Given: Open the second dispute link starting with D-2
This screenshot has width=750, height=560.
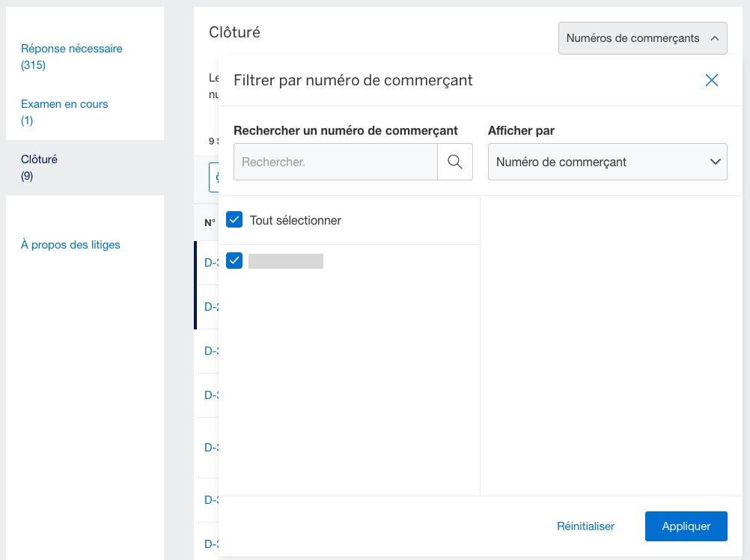Looking at the screenshot, I should point(210,306).
